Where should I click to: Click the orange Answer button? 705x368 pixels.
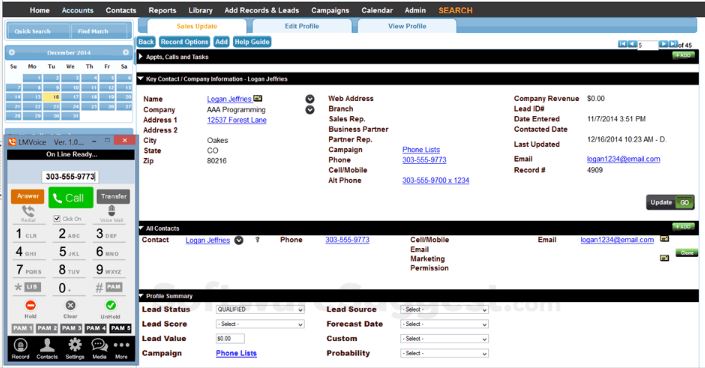point(28,196)
